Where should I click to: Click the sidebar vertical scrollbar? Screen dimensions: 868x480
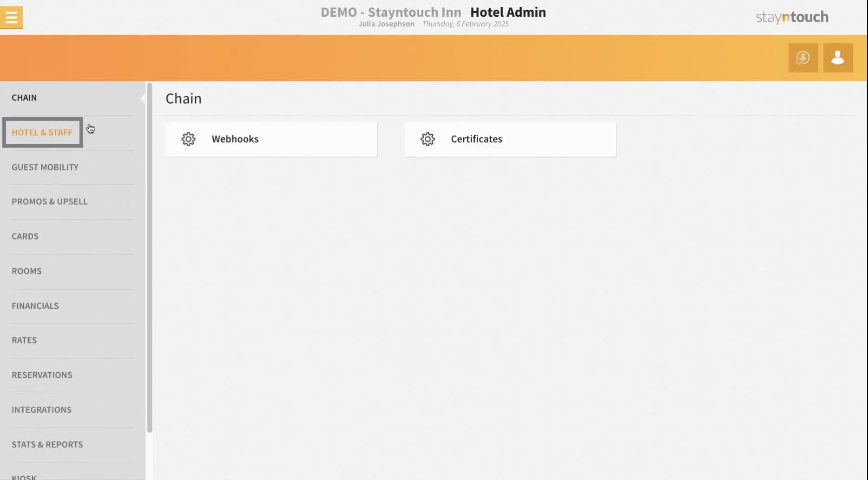point(150,258)
